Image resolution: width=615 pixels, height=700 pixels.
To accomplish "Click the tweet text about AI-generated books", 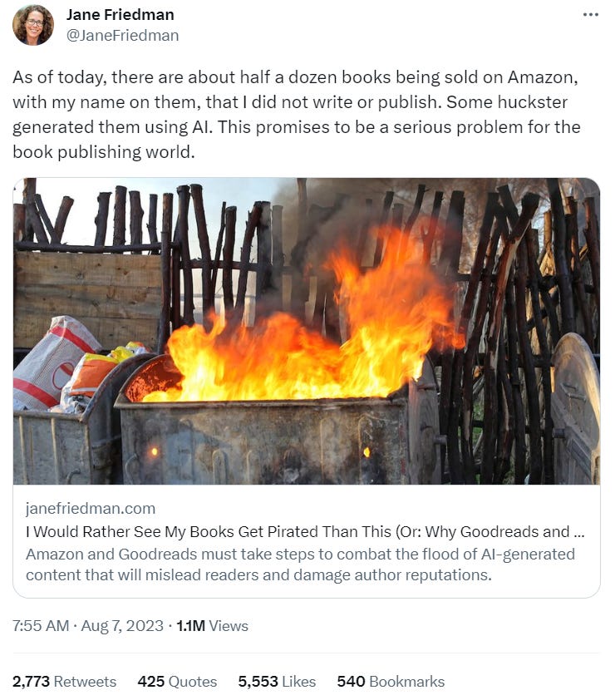I will pos(297,115).
